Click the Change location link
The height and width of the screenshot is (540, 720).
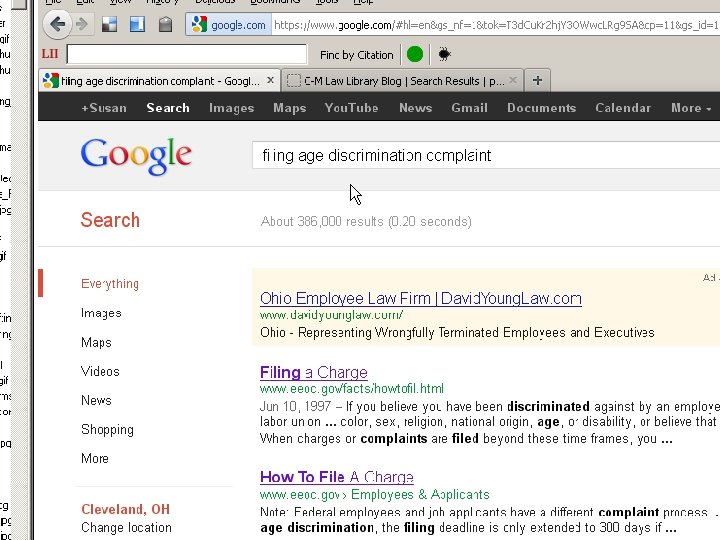point(126,528)
